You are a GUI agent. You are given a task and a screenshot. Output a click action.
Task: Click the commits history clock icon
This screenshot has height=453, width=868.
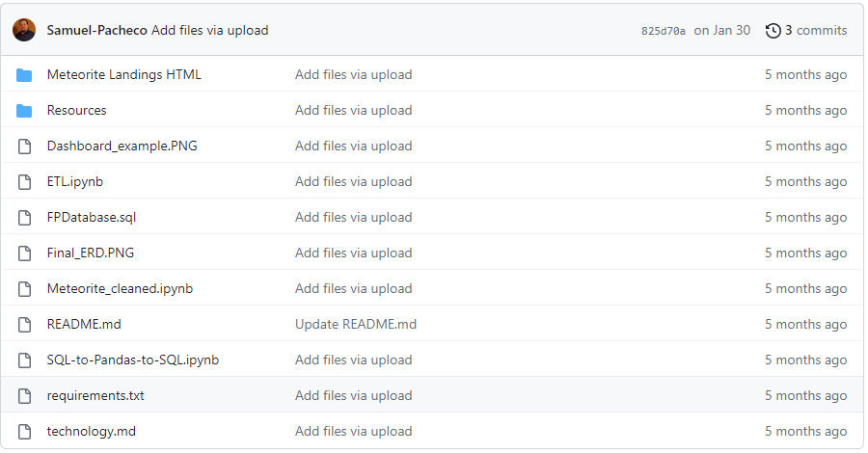click(773, 31)
